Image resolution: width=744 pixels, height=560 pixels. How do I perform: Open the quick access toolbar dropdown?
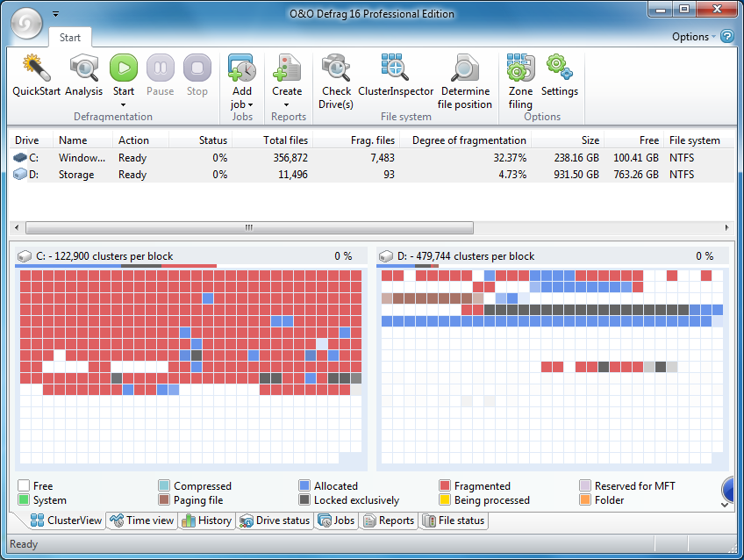[x=55, y=14]
